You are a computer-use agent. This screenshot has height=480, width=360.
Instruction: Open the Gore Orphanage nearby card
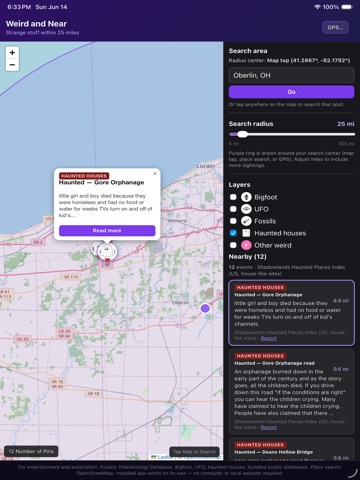[291, 313]
